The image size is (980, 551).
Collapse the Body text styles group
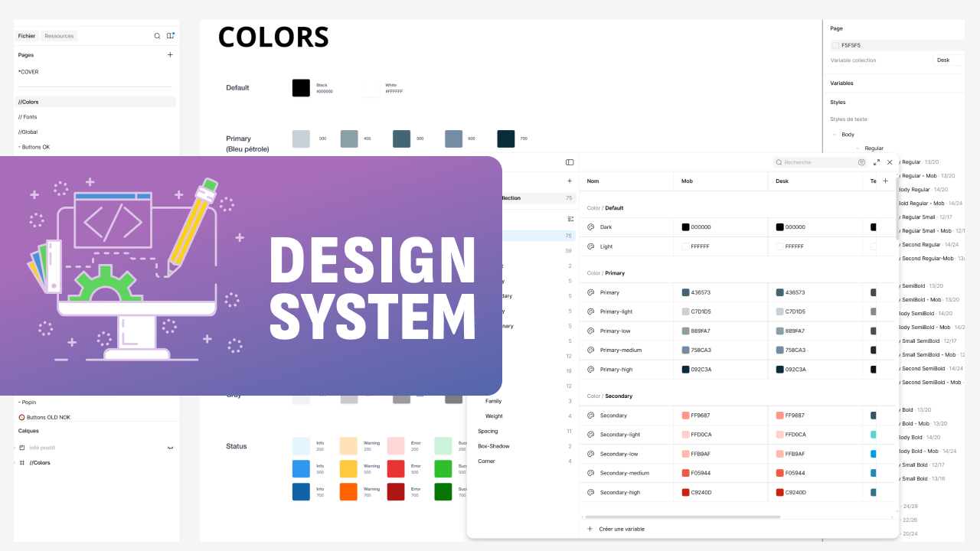835,135
